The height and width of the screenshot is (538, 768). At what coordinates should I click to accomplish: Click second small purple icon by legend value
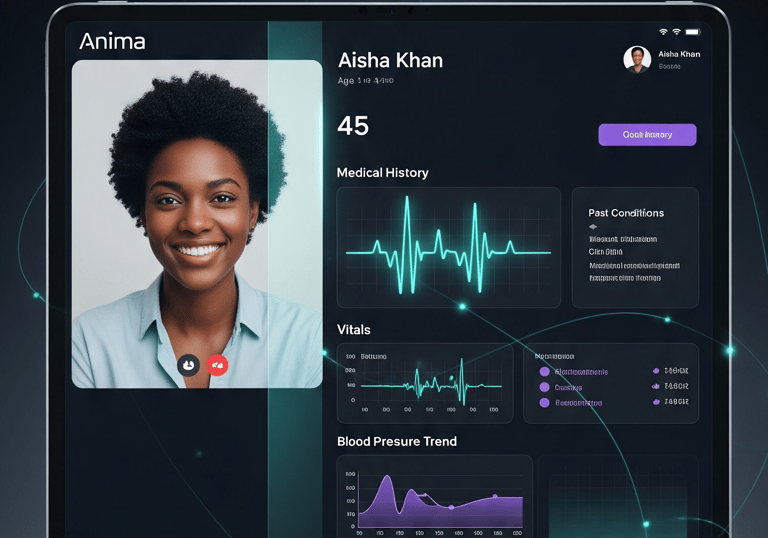[x=656, y=386]
